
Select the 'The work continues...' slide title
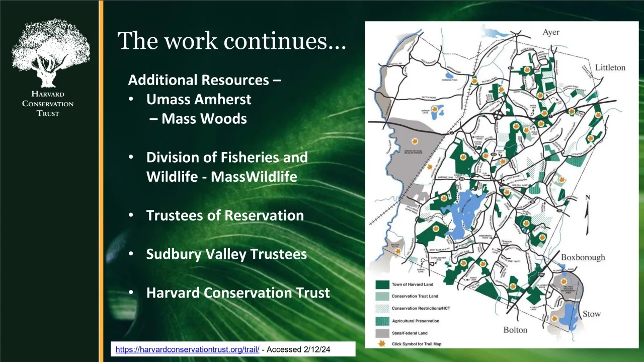coord(231,40)
